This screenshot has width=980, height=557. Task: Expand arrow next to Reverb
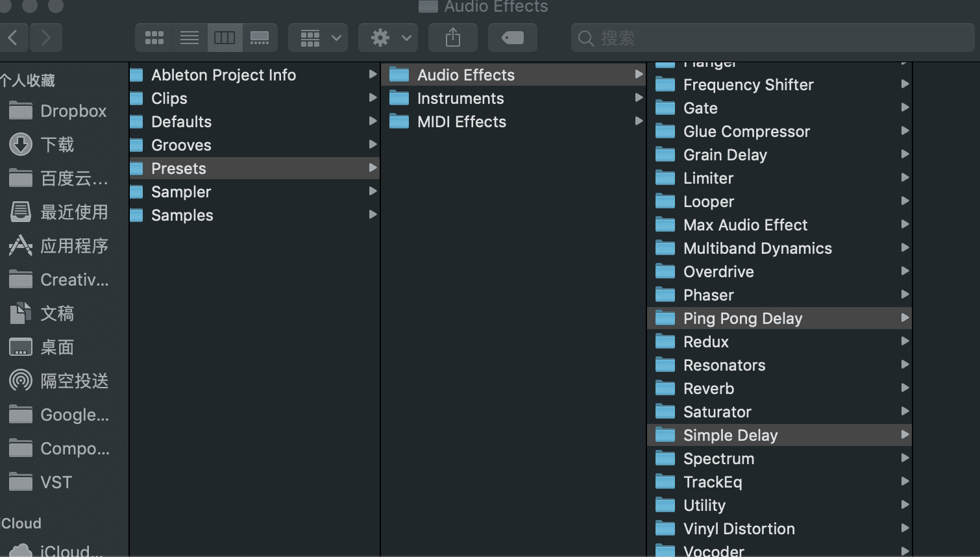coord(905,388)
